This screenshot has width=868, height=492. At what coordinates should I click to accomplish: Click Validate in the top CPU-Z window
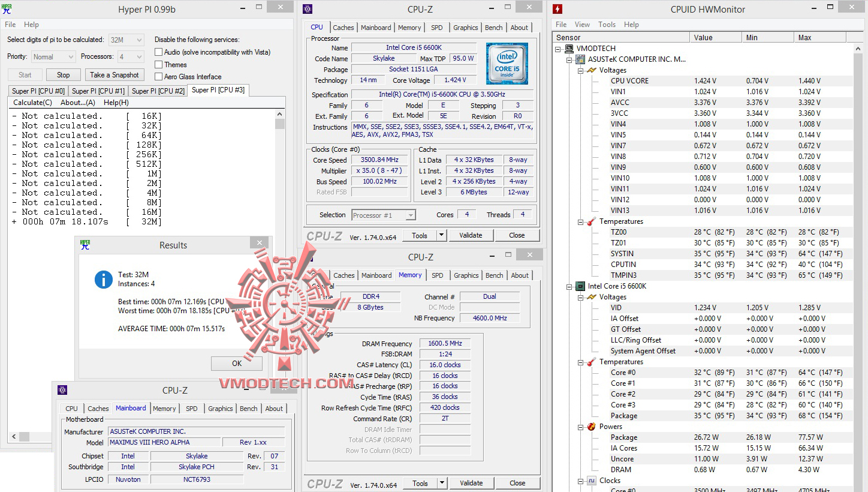click(471, 236)
